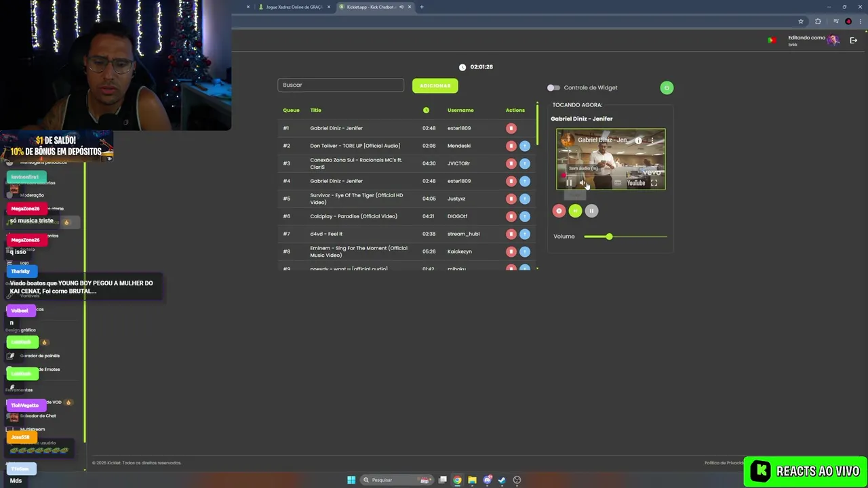Change language via Portugal flag icon

tap(771, 40)
